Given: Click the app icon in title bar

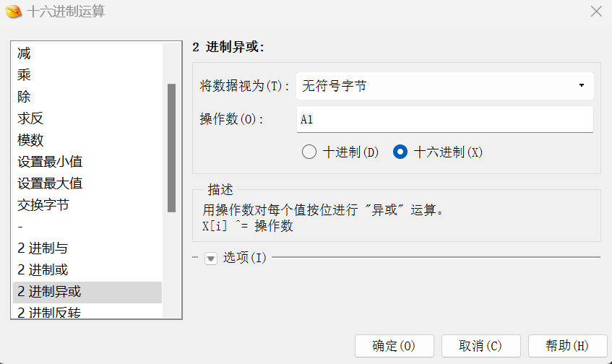Looking at the screenshot, I should 14,12.
